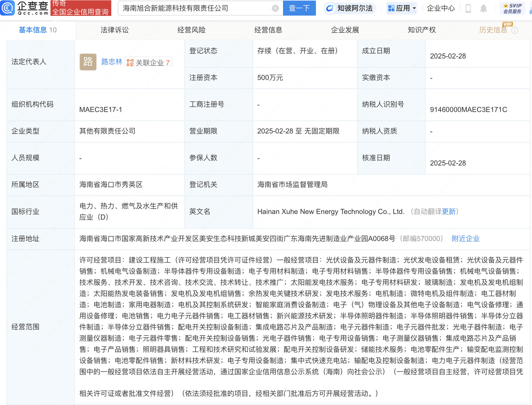532x405 pixels.
Task: Switch to the 知识产权 tab
Action: pyautogui.click(x=422, y=30)
